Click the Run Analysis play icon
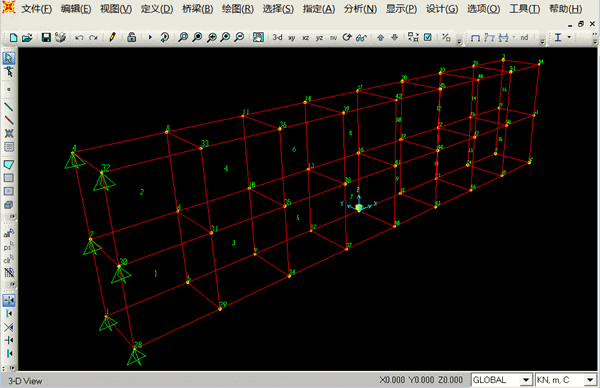This screenshot has width=600, height=388. tap(150, 37)
